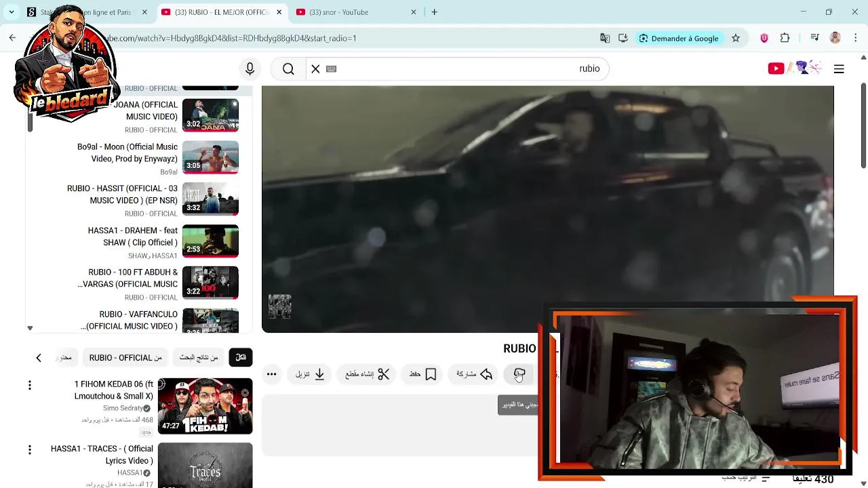This screenshot has height=488, width=868.
Task: Clear the search field with the X
Action: tap(315, 68)
